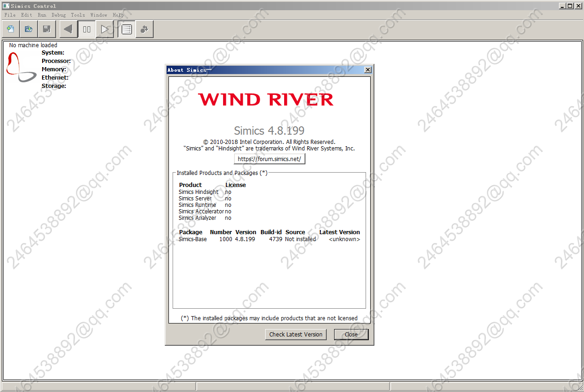
Task: Click the Close button in About dialog
Action: (x=351, y=334)
